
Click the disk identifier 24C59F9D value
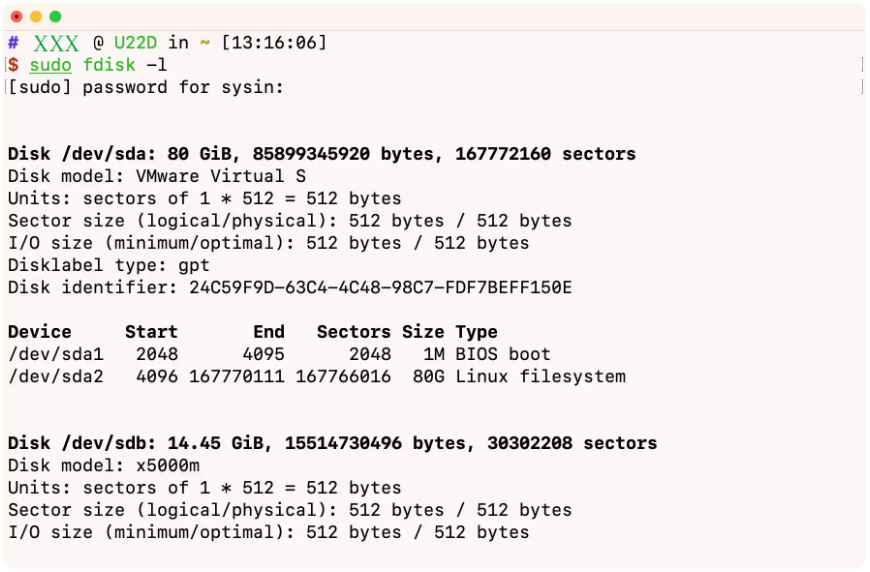380,287
